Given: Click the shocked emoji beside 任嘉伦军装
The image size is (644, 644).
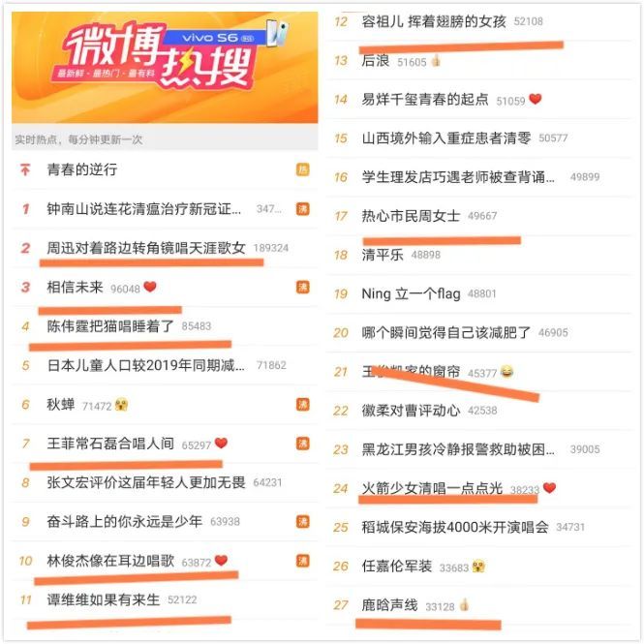Looking at the screenshot, I should tap(479, 566).
